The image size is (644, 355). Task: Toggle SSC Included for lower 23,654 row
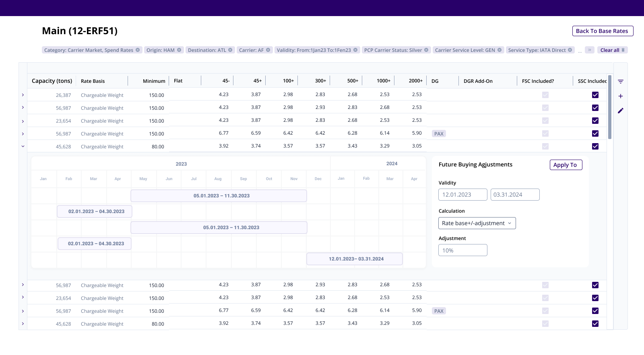coord(595,298)
